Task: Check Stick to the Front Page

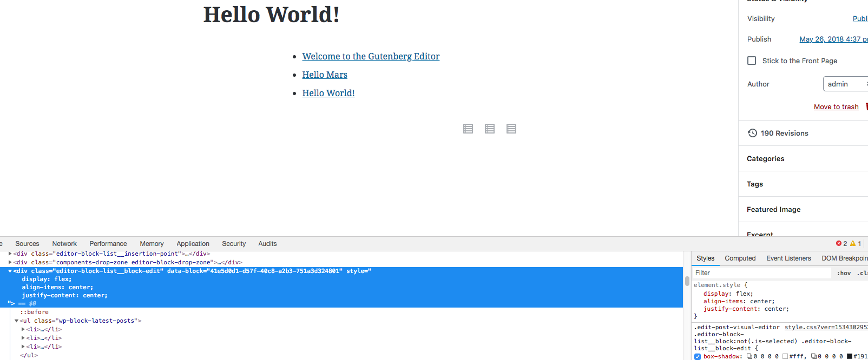Action: tap(752, 61)
